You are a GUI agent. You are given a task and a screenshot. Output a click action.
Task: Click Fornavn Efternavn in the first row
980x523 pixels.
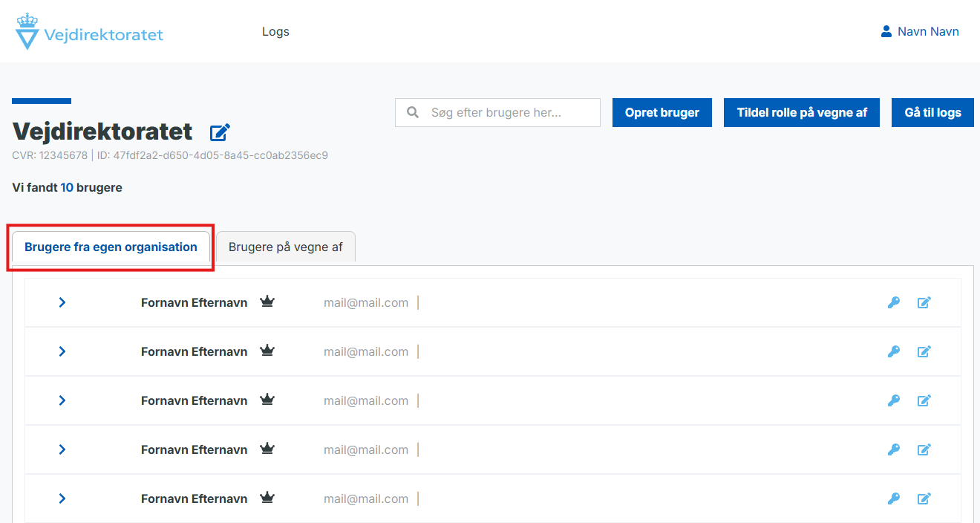[194, 302]
